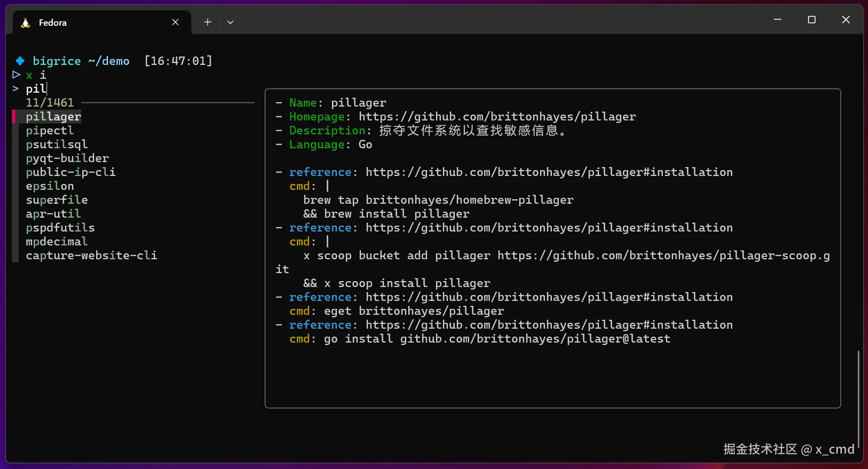
Task: Select 'superfile' in the results list
Action: click(57, 200)
